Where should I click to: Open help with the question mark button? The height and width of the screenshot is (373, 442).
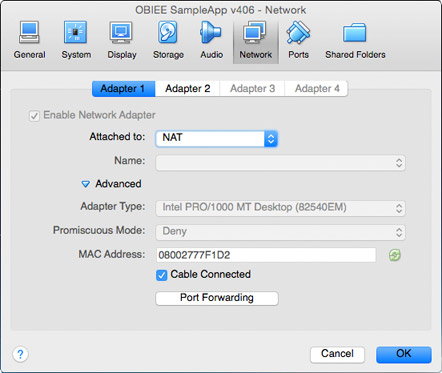coord(20,354)
